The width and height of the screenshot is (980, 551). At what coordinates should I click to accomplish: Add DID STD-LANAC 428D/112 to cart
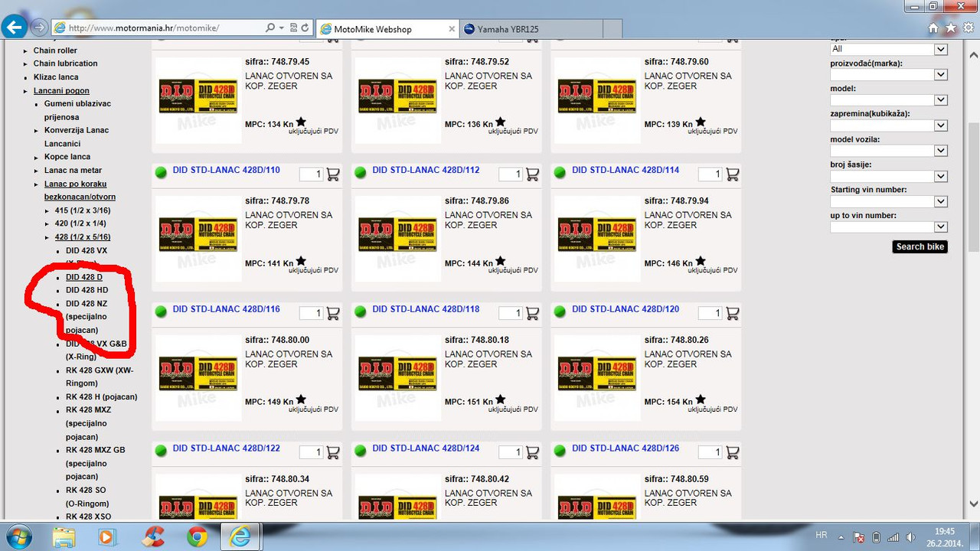tap(533, 174)
